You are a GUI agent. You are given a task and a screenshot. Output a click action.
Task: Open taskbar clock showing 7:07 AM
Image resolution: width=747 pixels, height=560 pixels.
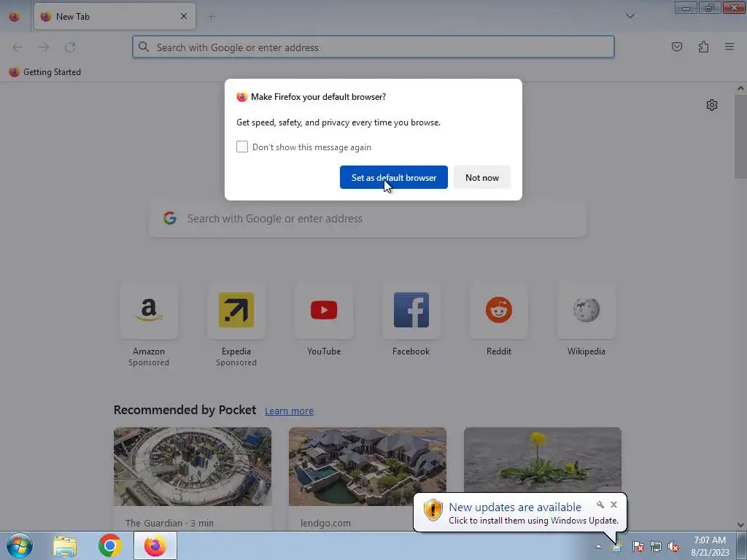[710, 546]
